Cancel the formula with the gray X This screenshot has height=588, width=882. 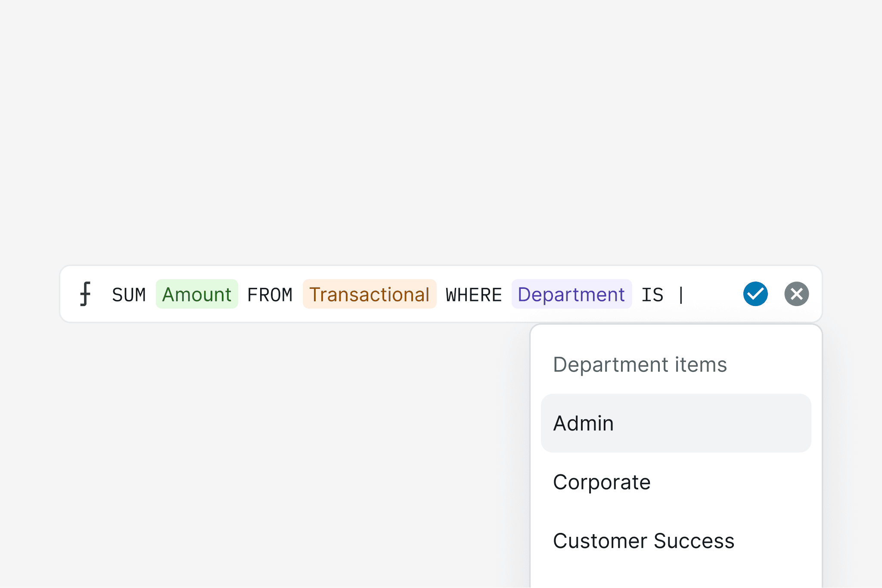coord(797,294)
